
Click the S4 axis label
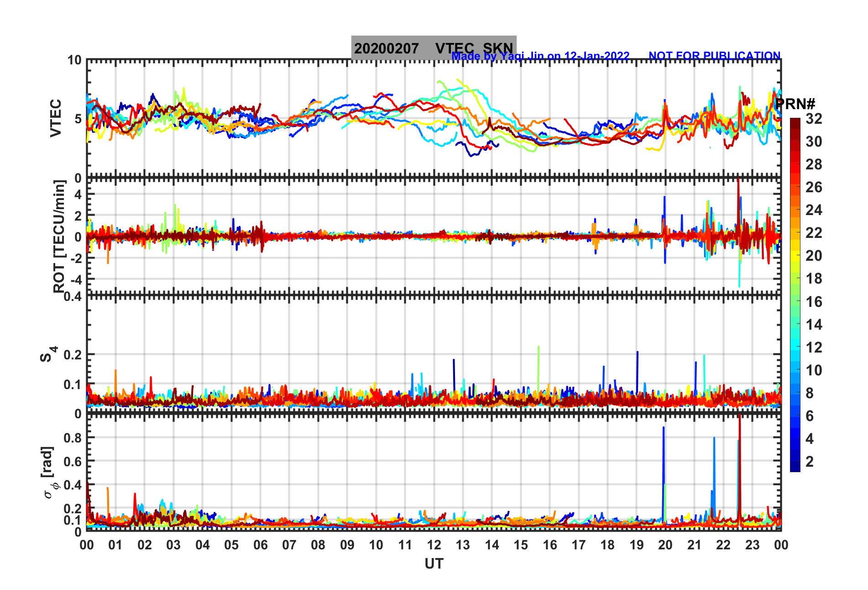[47, 354]
